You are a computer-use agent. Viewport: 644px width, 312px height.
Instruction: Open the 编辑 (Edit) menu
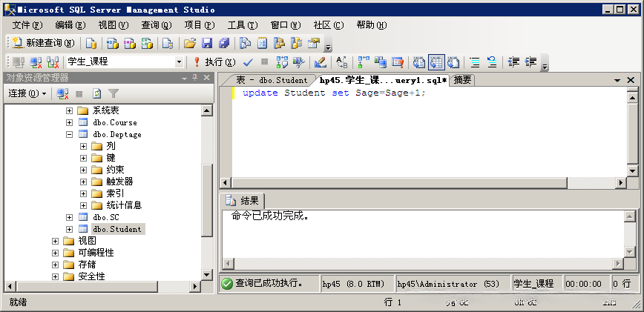point(70,25)
